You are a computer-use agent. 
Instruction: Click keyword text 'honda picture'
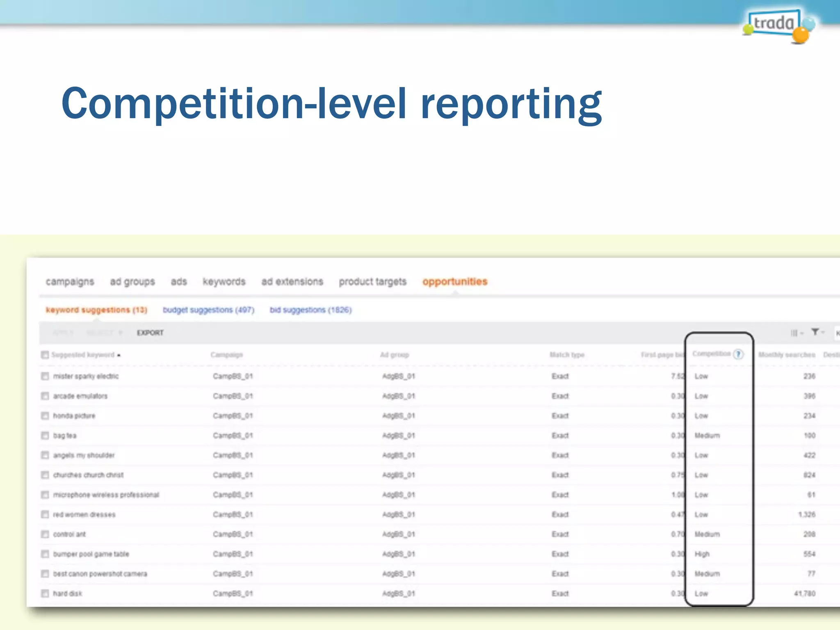(74, 415)
